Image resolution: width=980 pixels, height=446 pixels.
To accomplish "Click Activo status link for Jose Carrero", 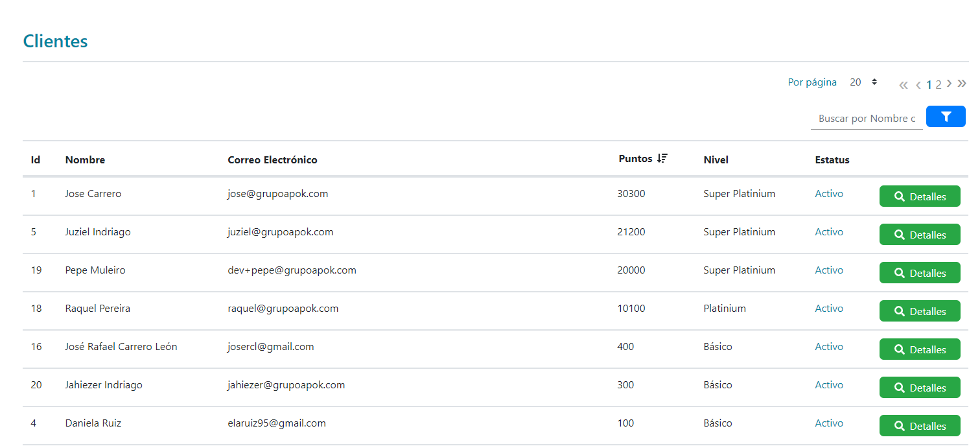I will tap(829, 194).
